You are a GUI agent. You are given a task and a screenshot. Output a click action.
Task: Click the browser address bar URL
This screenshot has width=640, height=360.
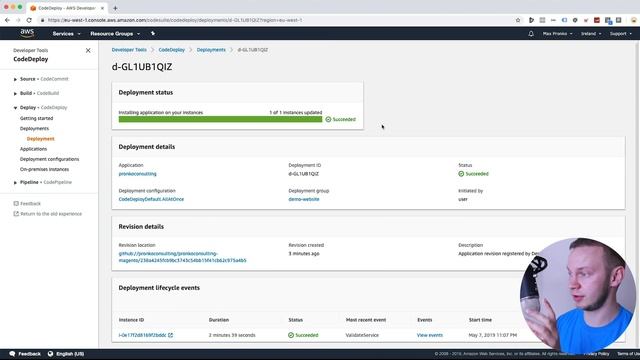point(175,20)
